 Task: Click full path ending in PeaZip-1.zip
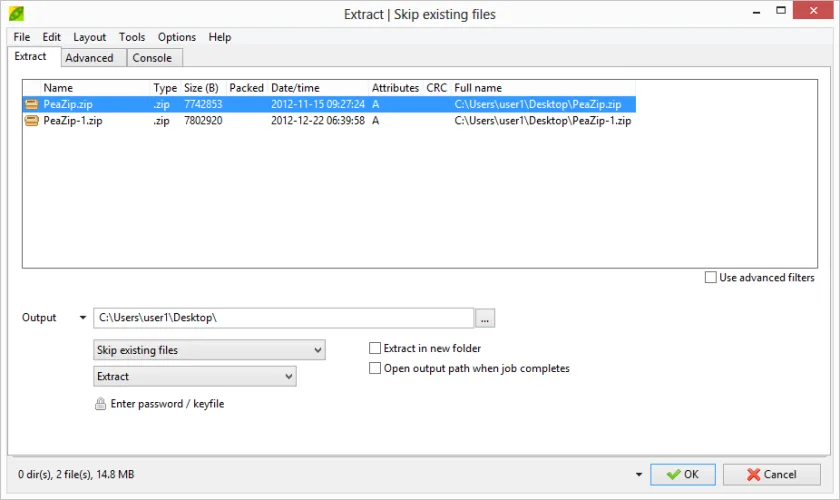(x=543, y=121)
